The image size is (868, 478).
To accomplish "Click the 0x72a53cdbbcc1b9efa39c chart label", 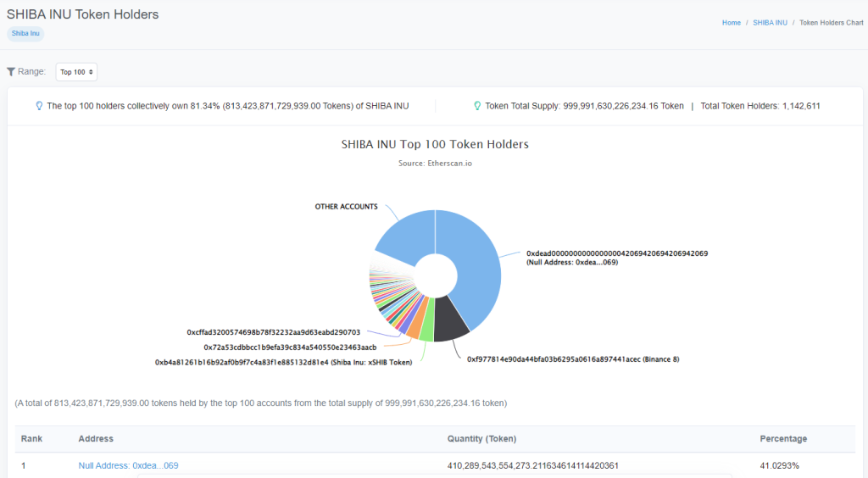I will (x=290, y=347).
